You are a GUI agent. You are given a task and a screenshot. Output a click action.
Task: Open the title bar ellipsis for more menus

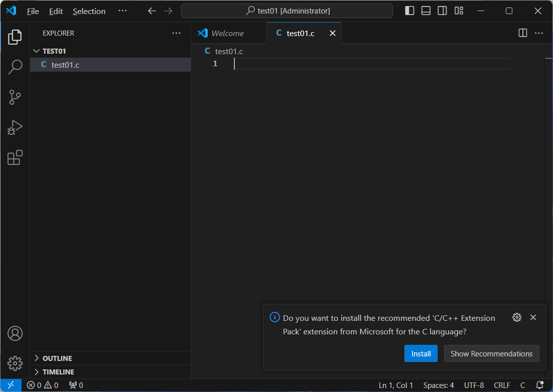[x=122, y=11]
